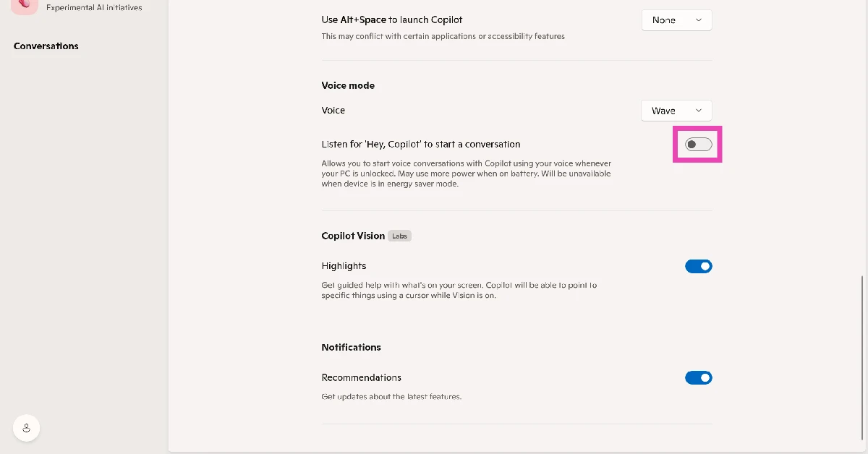Click the Voice mode section header
This screenshot has height=454, width=868.
point(348,85)
